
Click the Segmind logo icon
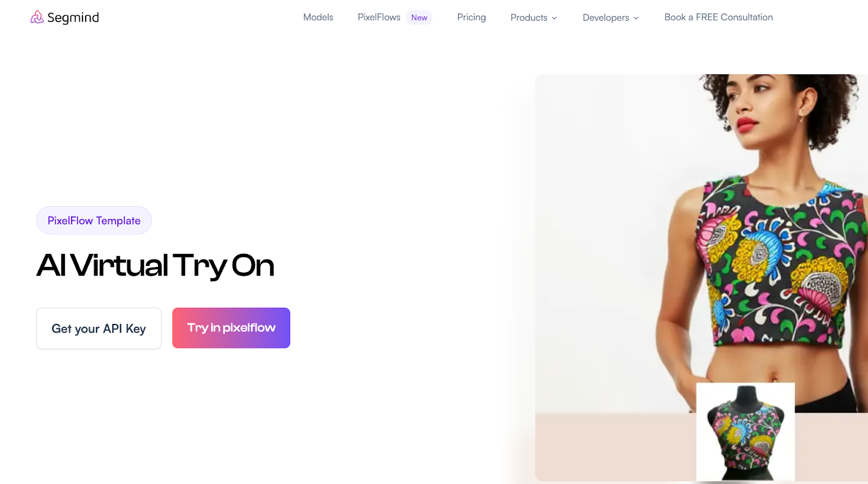(37, 17)
